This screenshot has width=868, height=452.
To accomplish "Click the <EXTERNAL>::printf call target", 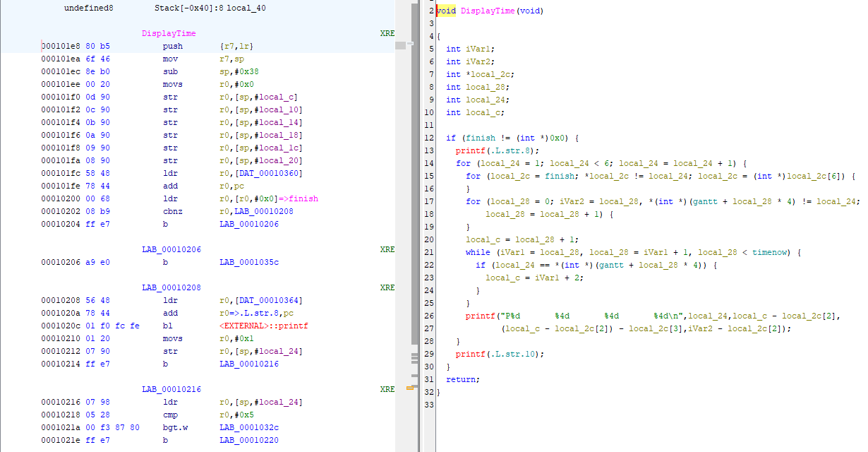I will point(264,326).
